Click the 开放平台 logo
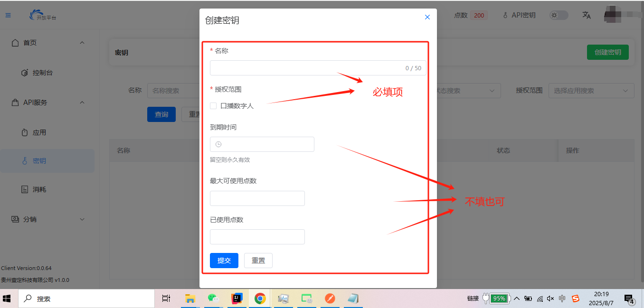This screenshot has width=644, height=308. [43, 15]
